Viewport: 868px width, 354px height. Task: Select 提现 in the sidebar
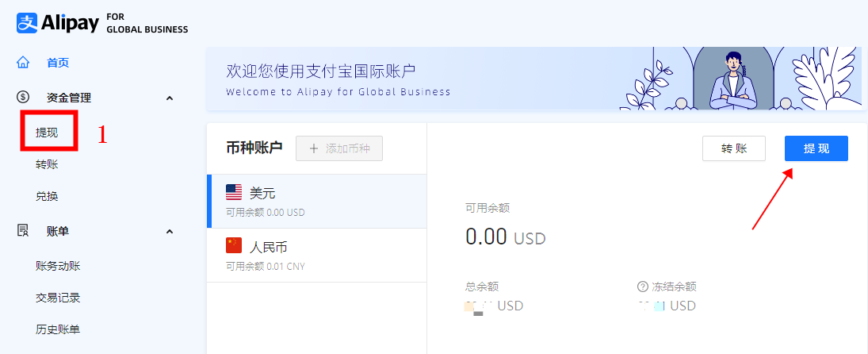point(47,133)
